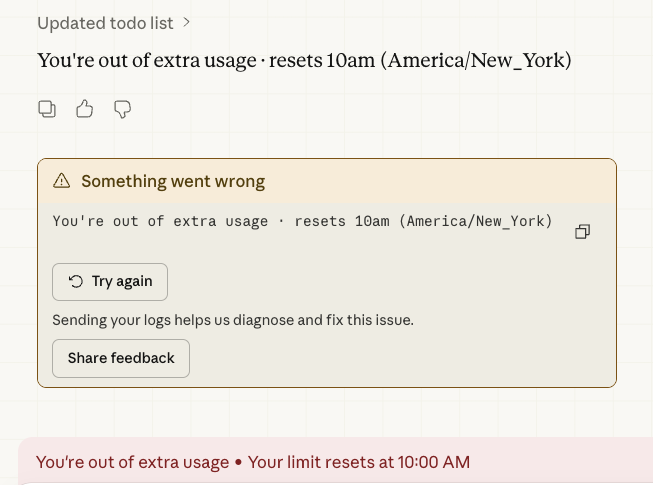Click the Try again button
Screen dimensions: 653x485
(x=110, y=281)
